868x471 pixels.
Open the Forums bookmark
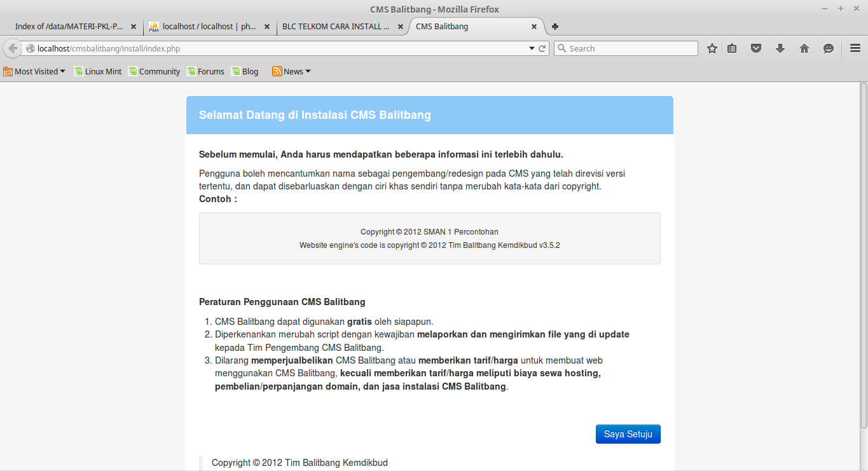205,71
